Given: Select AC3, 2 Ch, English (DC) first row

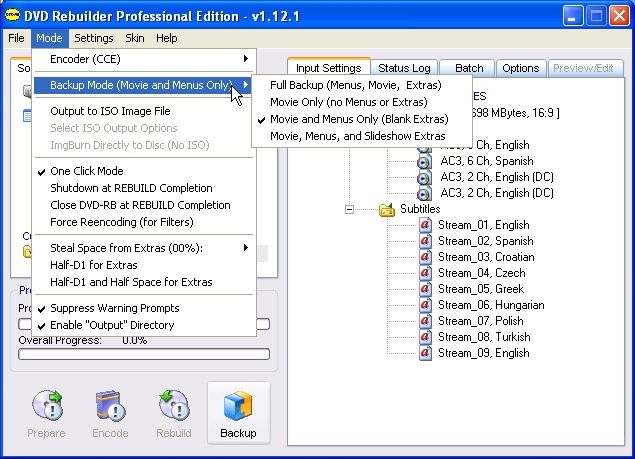Looking at the screenshot, I should tap(497, 177).
